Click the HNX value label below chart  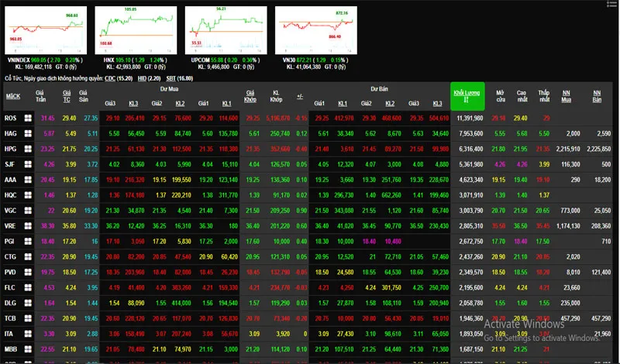(x=135, y=60)
